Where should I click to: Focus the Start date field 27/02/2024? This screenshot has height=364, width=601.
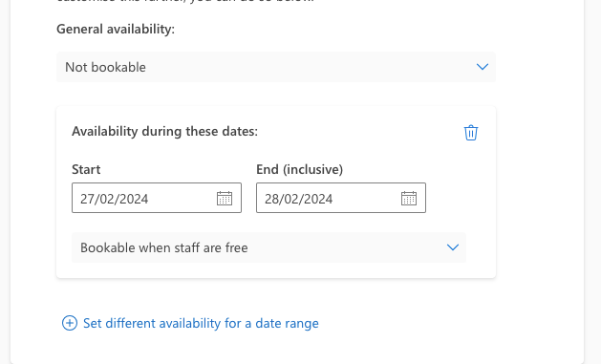(x=157, y=198)
